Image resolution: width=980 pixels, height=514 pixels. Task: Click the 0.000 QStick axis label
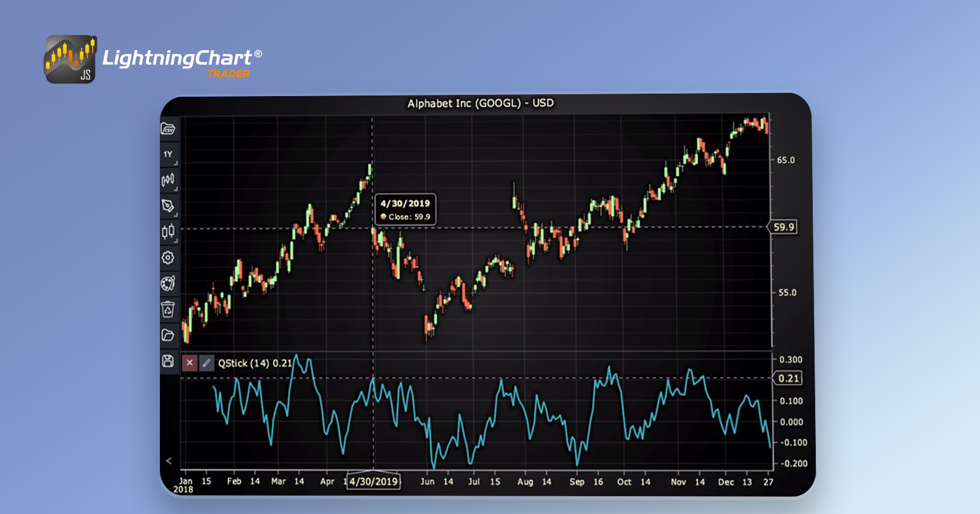[791, 422]
